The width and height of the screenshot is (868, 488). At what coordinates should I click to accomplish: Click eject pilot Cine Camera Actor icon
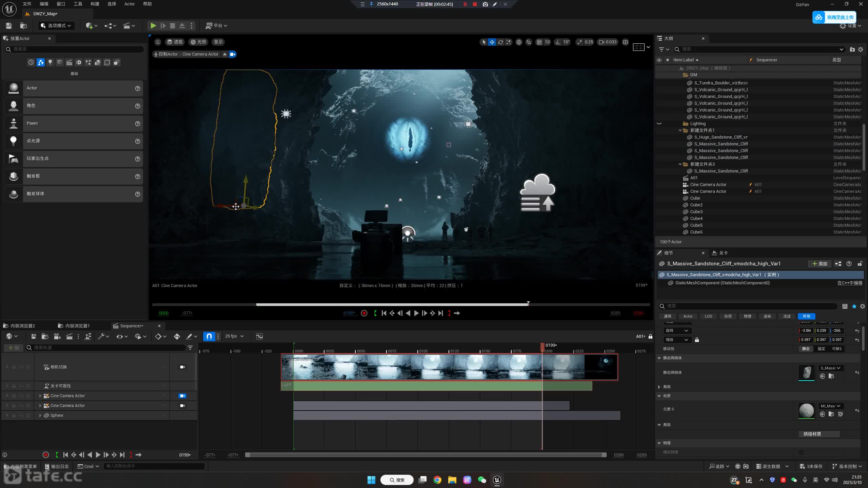(x=225, y=54)
